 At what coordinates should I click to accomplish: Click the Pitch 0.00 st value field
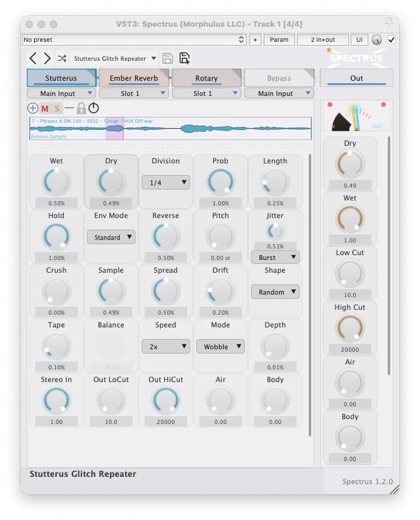(221, 258)
